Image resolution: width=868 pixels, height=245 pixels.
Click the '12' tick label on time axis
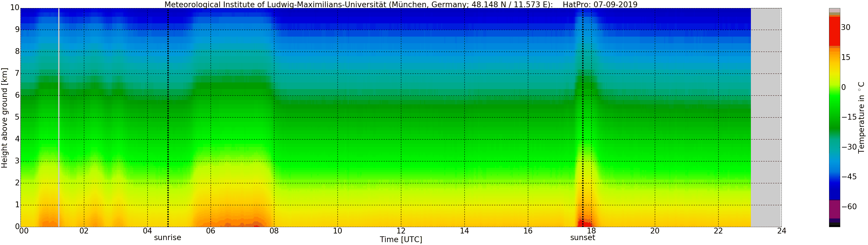pyautogui.click(x=401, y=231)
